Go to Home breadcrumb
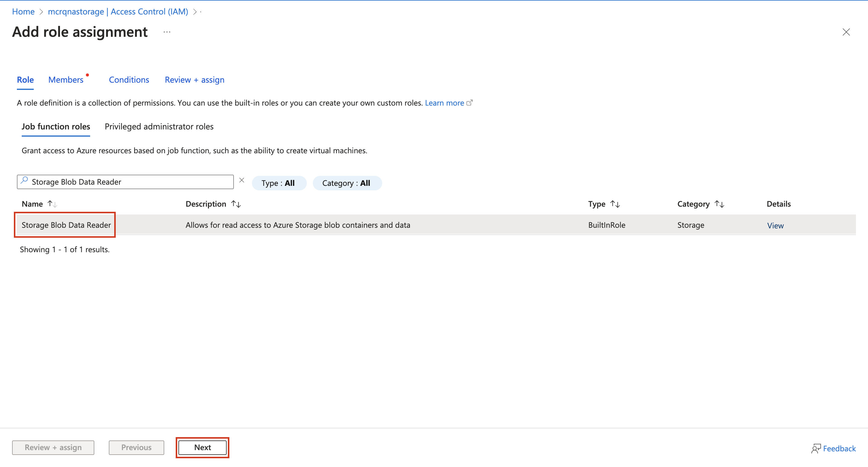This screenshot has height=467, width=868. (23, 11)
